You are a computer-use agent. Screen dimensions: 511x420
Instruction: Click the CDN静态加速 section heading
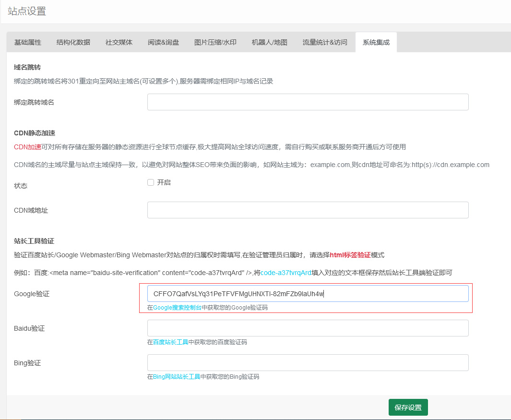coord(35,133)
